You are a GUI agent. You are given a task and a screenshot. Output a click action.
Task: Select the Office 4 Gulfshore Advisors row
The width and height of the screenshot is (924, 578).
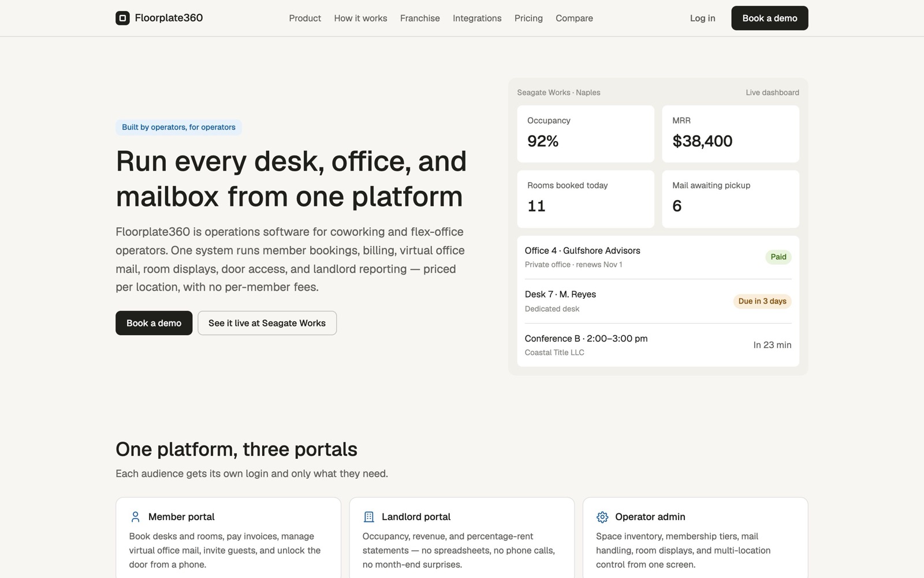click(x=658, y=257)
